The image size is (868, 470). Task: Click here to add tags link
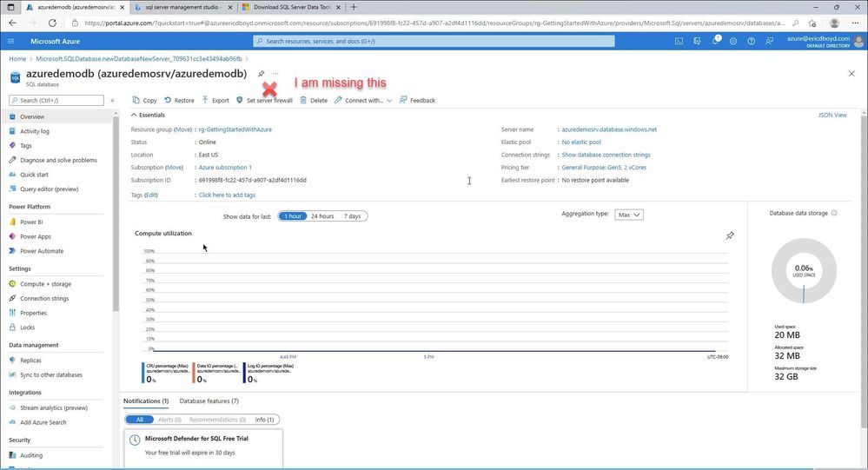pyautogui.click(x=227, y=195)
